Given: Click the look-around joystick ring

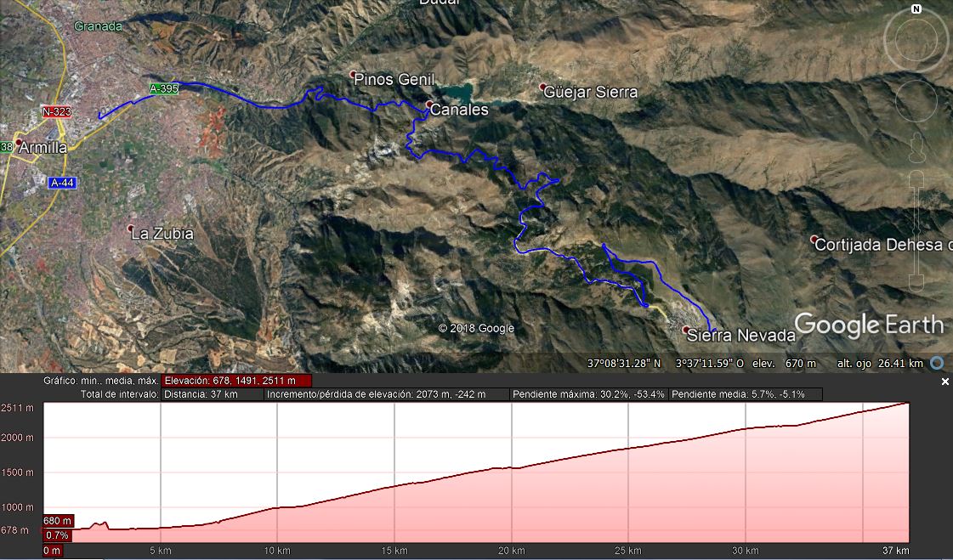Looking at the screenshot, I should [x=916, y=41].
